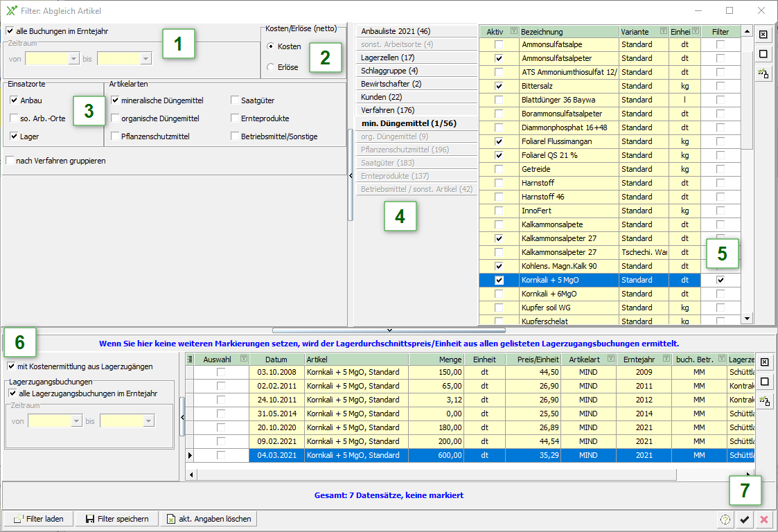
Task: Open the Zeitraum 'von' date dropdown at top
Action: click(x=74, y=59)
